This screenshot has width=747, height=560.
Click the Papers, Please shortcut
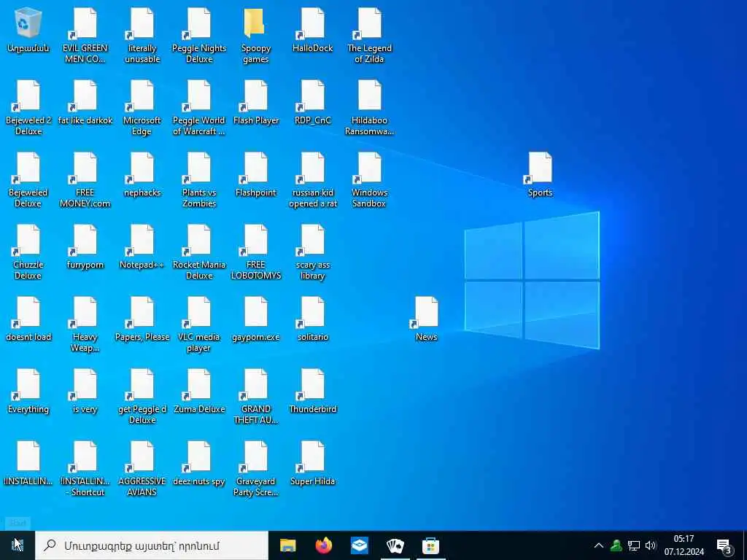pyautogui.click(x=142, y=319)
